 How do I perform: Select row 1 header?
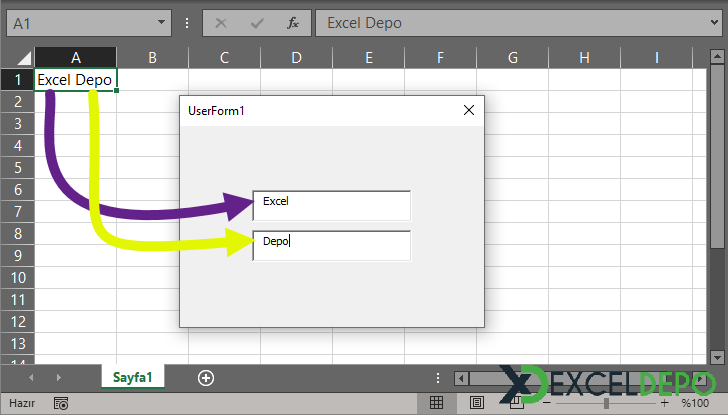click(x=18, y=80)
